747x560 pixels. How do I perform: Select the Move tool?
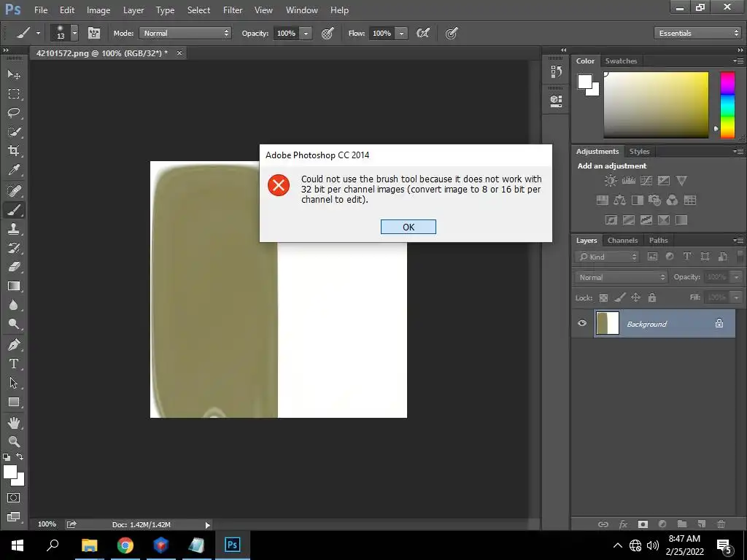coord(14,75)
